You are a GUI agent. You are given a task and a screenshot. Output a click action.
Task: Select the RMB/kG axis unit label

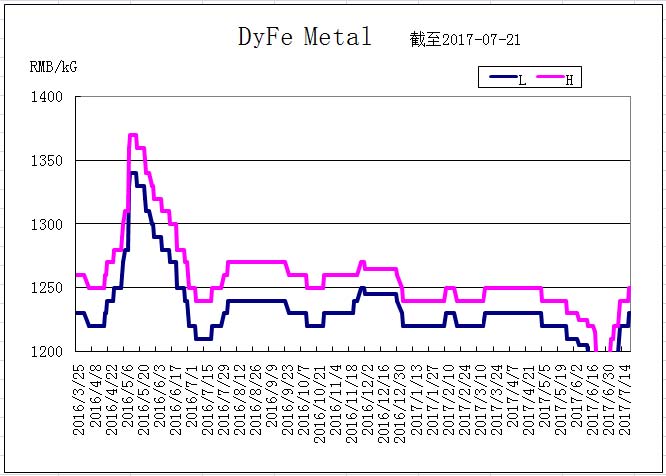54,67
